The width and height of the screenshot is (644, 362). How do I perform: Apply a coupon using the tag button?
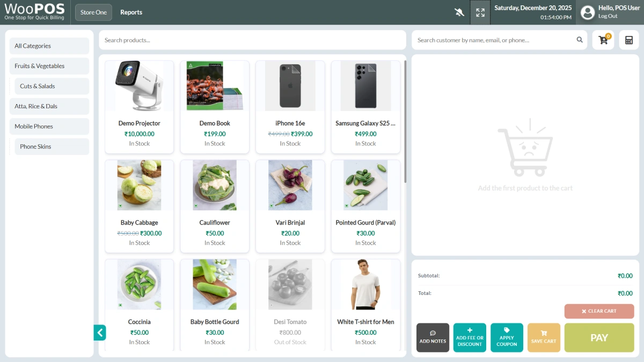point(507,337)
